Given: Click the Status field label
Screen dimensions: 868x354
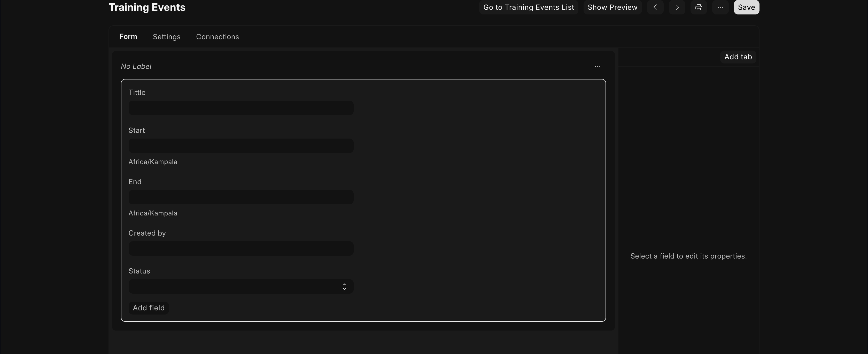Looking at the screenshot, I should (139, 271).
